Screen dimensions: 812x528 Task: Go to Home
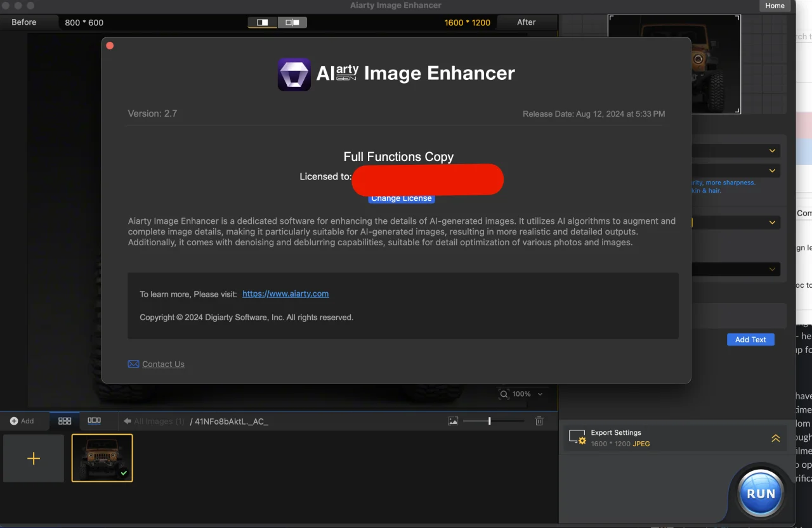[x=775, y=6]
